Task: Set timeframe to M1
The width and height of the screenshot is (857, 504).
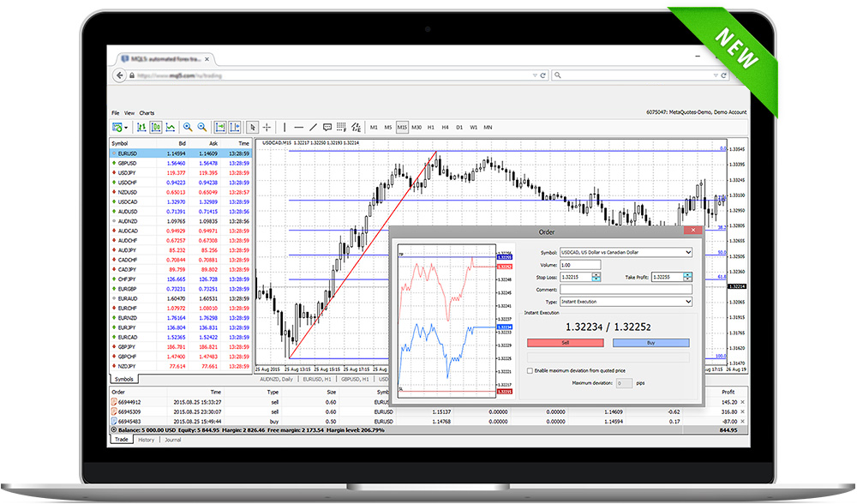Action: coord(374,128)
